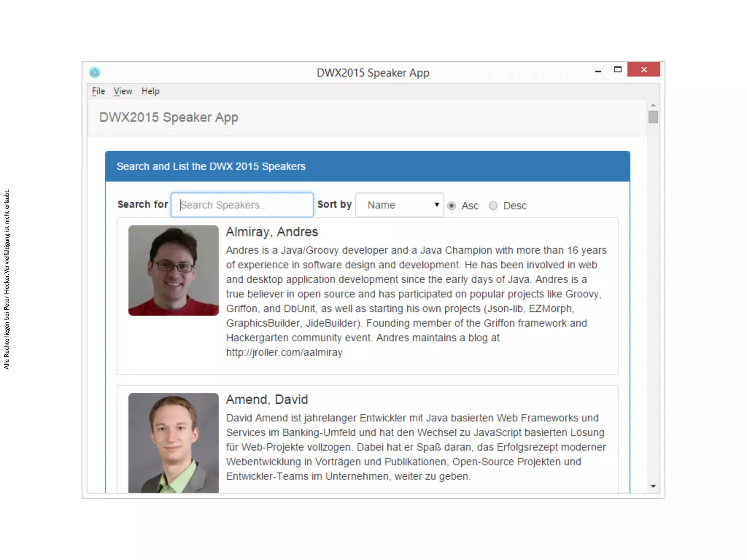Click the vertical scrollbar thumb
The height and width of the screenshot is (560, 747).
click(653, 117)
